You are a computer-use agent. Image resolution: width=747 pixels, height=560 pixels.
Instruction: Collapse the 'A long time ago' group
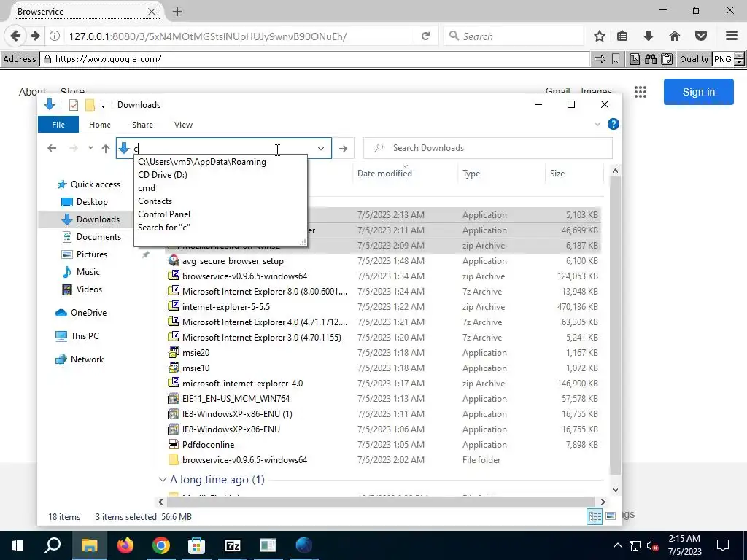click(x=163, y=480)
